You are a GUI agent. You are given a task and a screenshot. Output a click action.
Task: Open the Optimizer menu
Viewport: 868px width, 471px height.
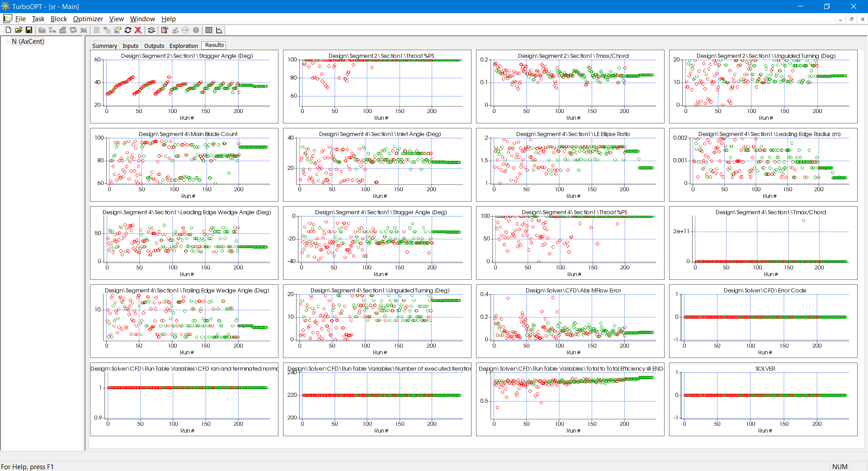tap(88, 19)
